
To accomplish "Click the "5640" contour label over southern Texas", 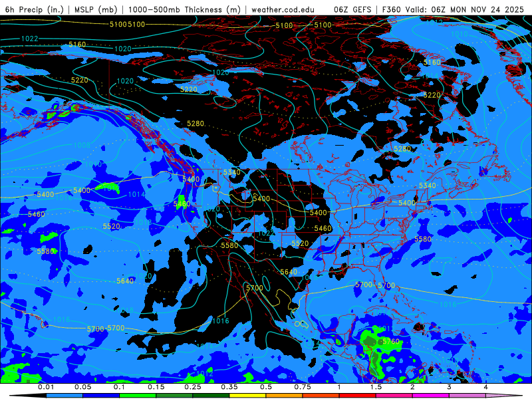I will (289, 272).
